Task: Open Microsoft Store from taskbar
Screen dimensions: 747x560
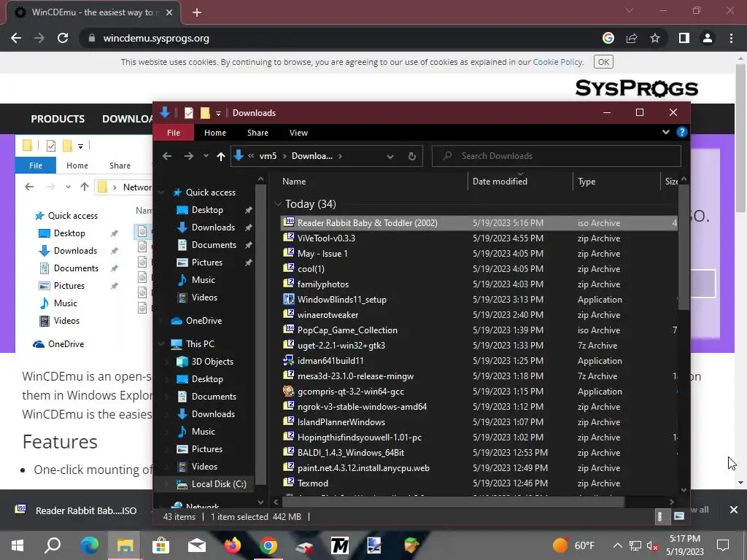Action: point(161,545)
